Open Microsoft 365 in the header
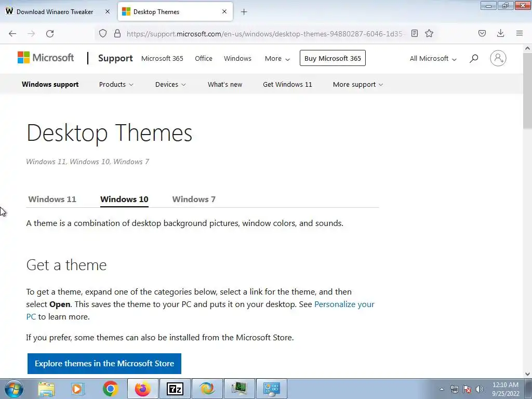This screenshot has height=399, width=532. pyautogui.click(x=162, y=58)
